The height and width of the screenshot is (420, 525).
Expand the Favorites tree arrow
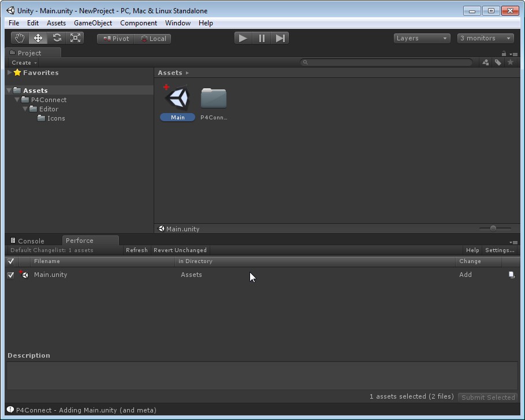pos(10,73)
